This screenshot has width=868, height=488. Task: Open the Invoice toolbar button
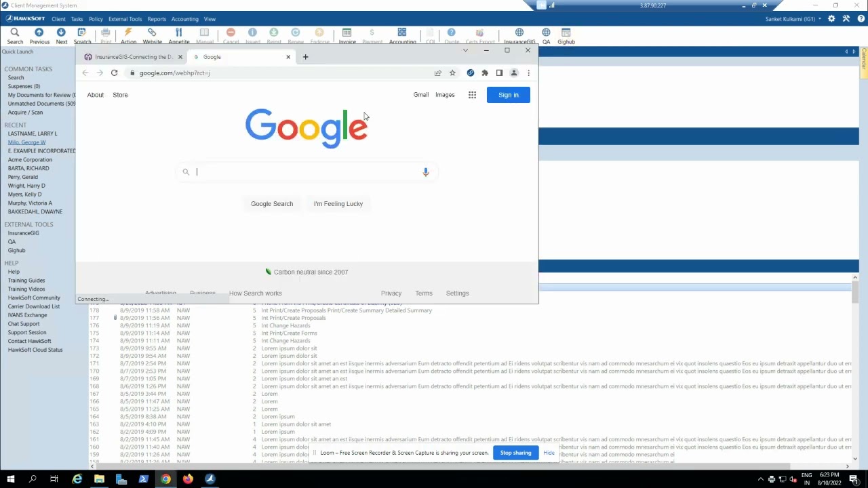tap(347, 36)
